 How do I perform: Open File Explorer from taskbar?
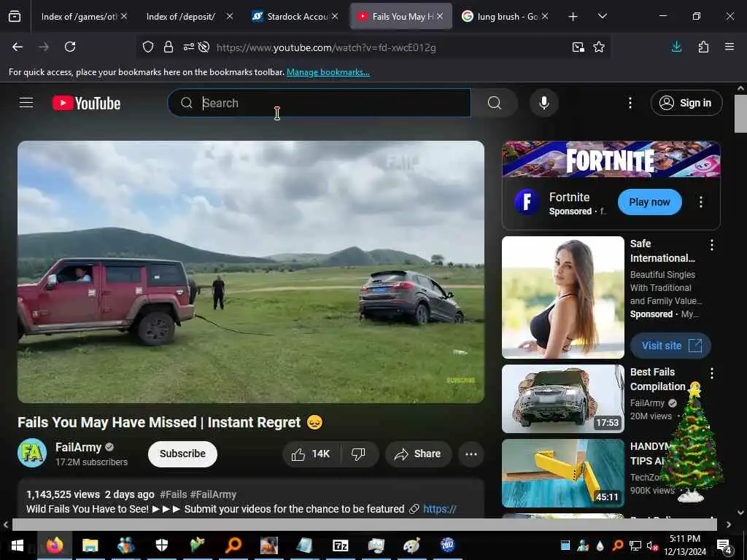click(90, 545)
